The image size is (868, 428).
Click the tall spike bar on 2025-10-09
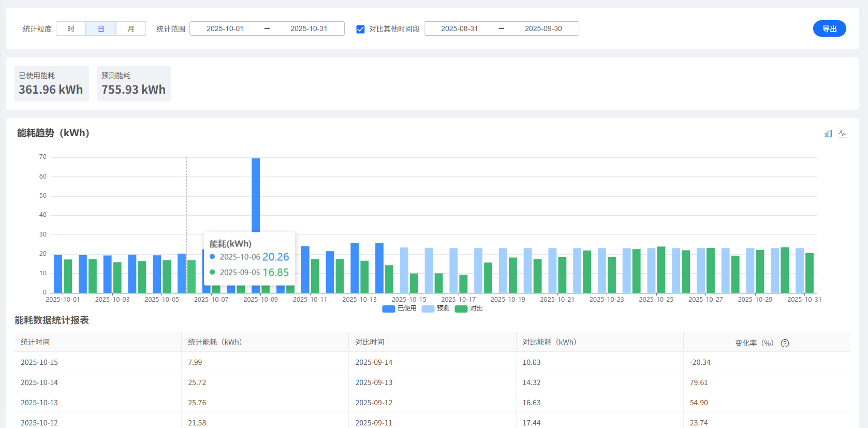tap(256, 195)
